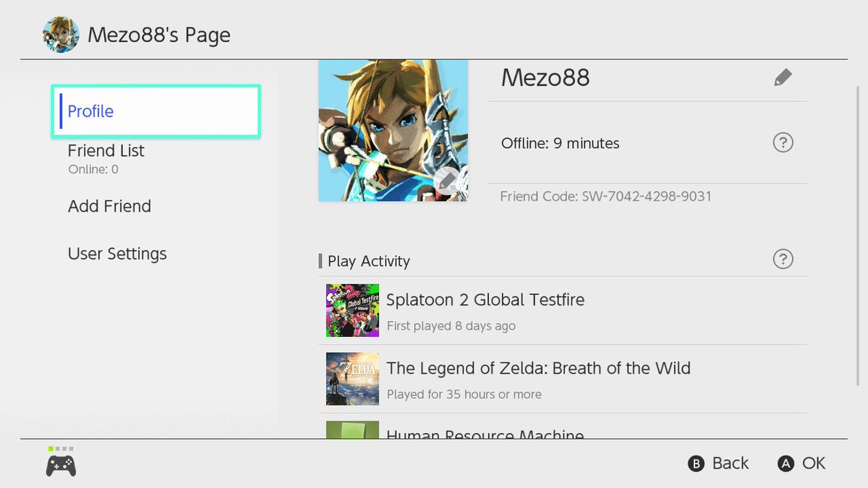Click the controller icon in the bottom bar
The width and height of the screenshot is (868, 488).
[x=61, y=464]
